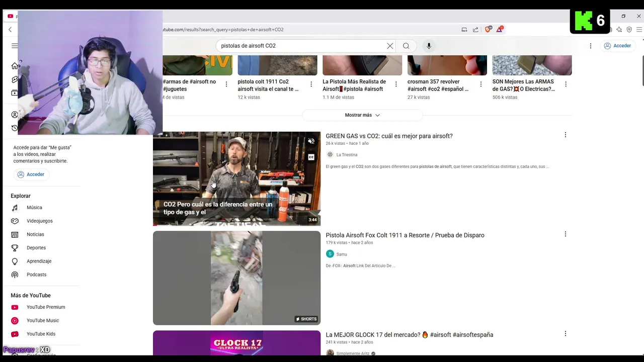The width and height of the screenshot is (644, 362).
Task: Open the YouTube guide hamburger menu
Action: click(x=15, y=46)
